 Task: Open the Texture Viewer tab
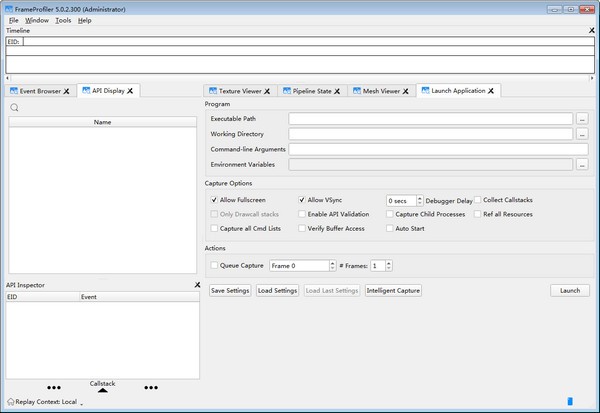tap(240, 91)
